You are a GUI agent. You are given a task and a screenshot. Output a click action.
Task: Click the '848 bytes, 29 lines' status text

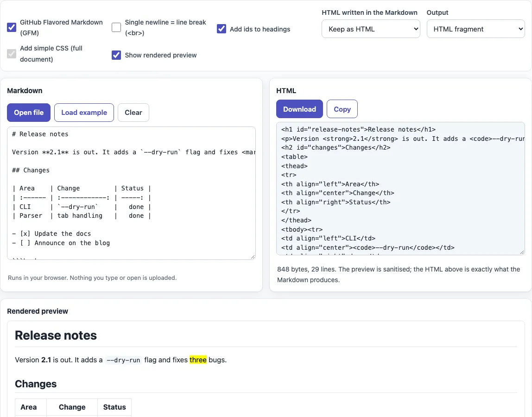tap(307, 269)
